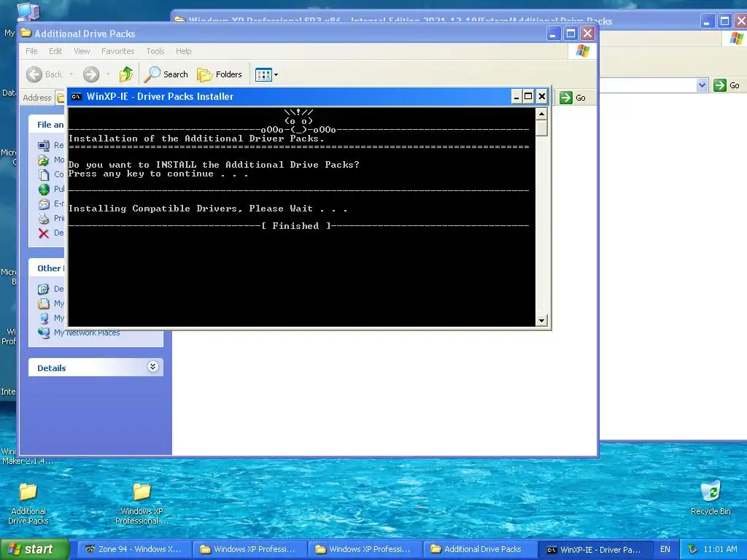This screenshot has width=747, height=560.
Task: Select the Recycle Bin desktop icon
Action: tap(711, 497)
